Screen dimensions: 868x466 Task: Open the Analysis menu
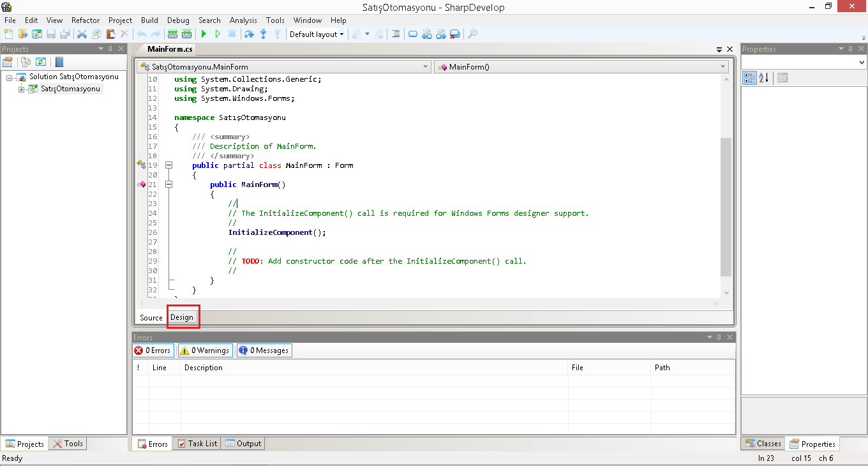coord(243,20)
